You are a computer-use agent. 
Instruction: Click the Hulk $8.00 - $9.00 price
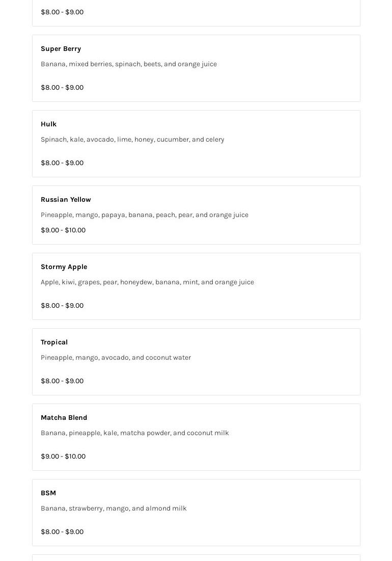tap(62, 163)
